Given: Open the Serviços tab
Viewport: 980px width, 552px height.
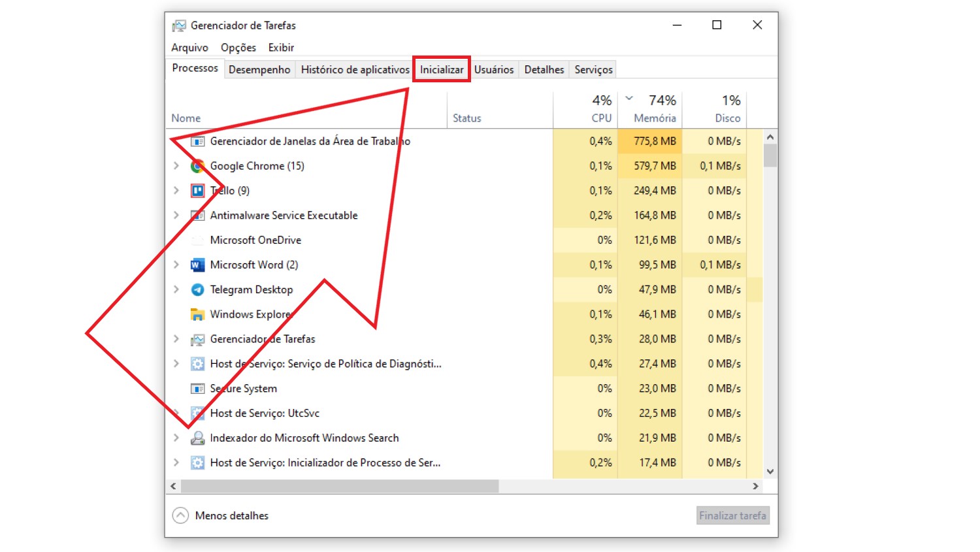Looking at the screenshot, I should [x=594, y=69].
